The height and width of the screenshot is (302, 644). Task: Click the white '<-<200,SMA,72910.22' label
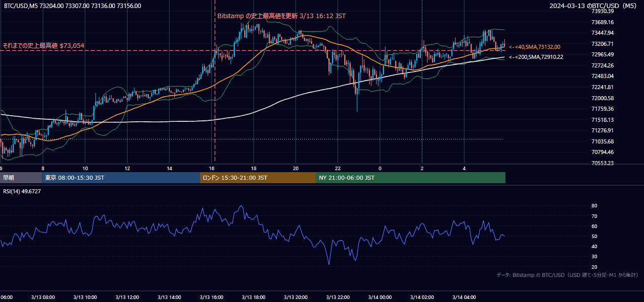(536, 57)
